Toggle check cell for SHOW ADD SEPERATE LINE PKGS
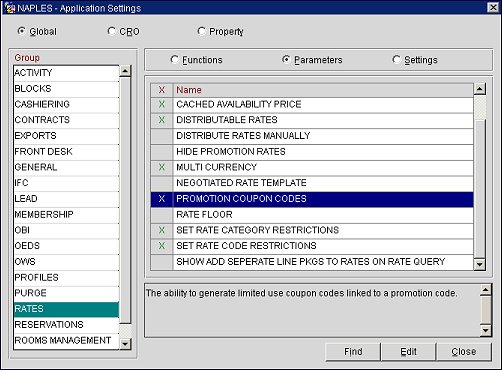The width and height of the screenshot is (502, 370). click(x=162, y=262)
